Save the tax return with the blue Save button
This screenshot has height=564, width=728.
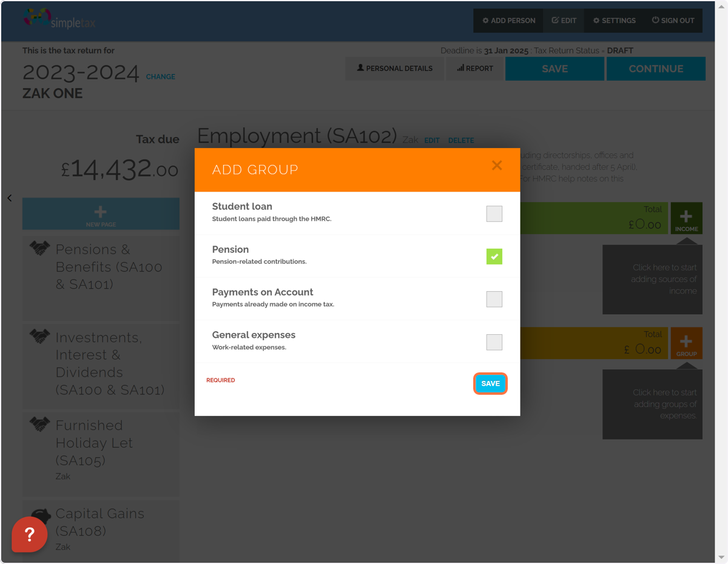tap(554, 69)
